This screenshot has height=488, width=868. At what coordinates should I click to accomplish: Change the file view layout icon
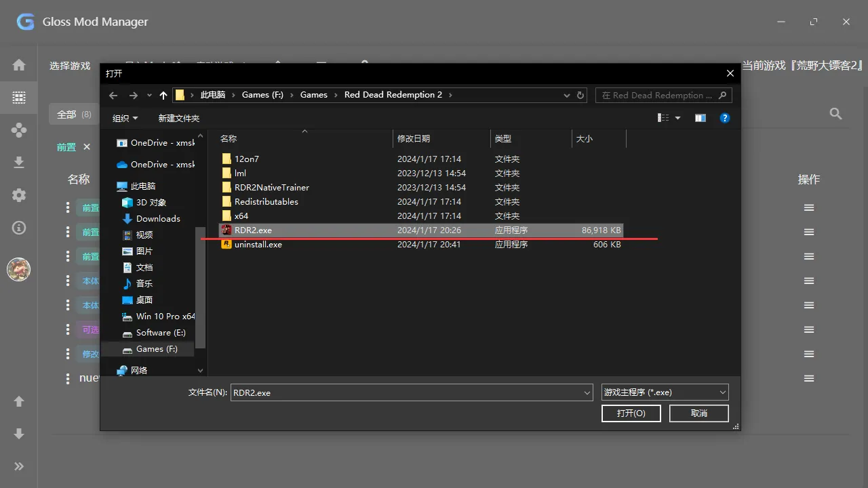[663, 118]
